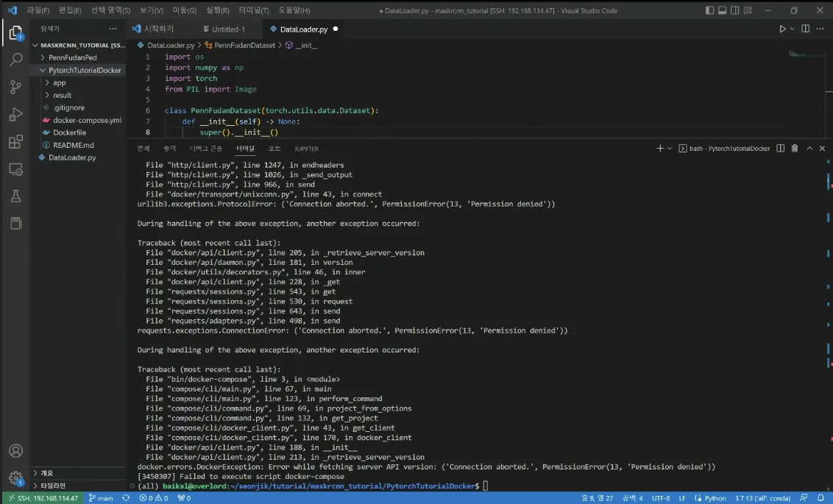The image size is (833, 504).
Task: Open the Remote Explorer view
Action: (15, 169)
